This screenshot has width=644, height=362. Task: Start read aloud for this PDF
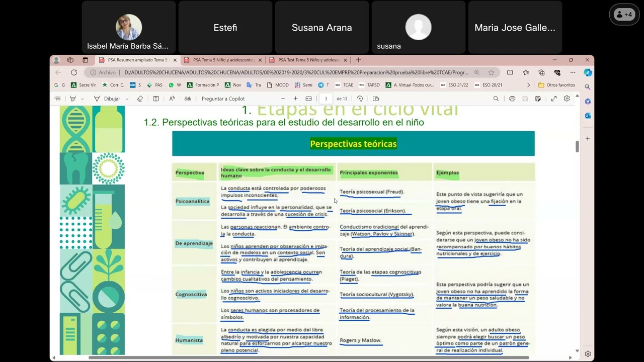point(172,99)
